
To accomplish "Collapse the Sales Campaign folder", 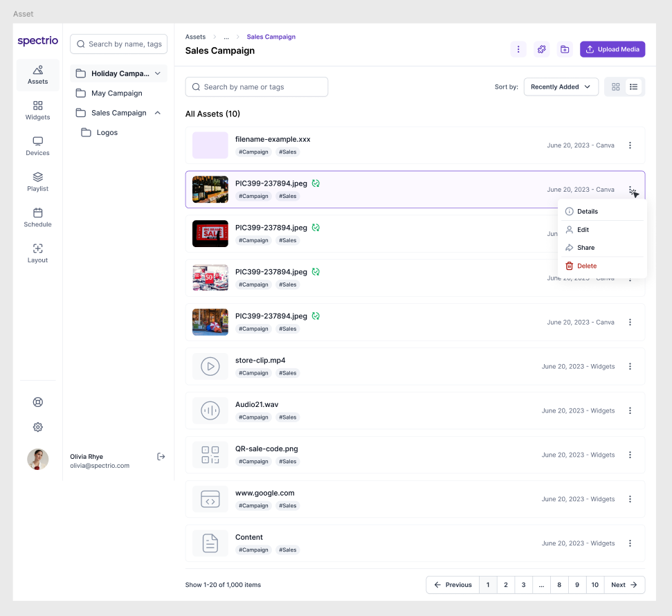I will (x=157, y=112).
